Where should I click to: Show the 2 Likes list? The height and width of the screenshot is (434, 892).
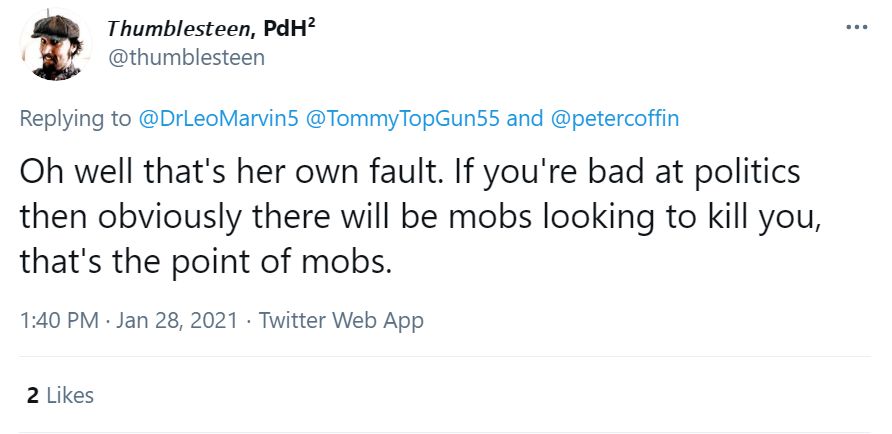pyautogui.click(x=60, y=395)
